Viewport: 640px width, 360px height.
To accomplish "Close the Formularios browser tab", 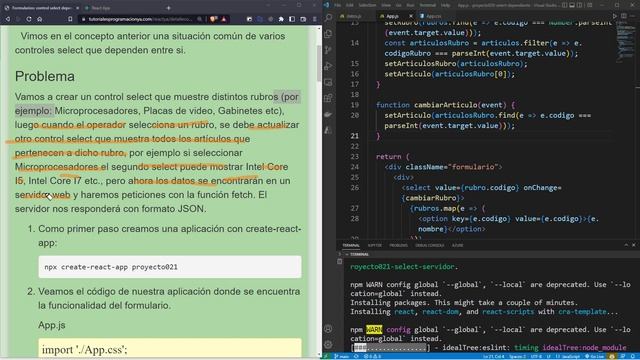I will click(78, 8).
